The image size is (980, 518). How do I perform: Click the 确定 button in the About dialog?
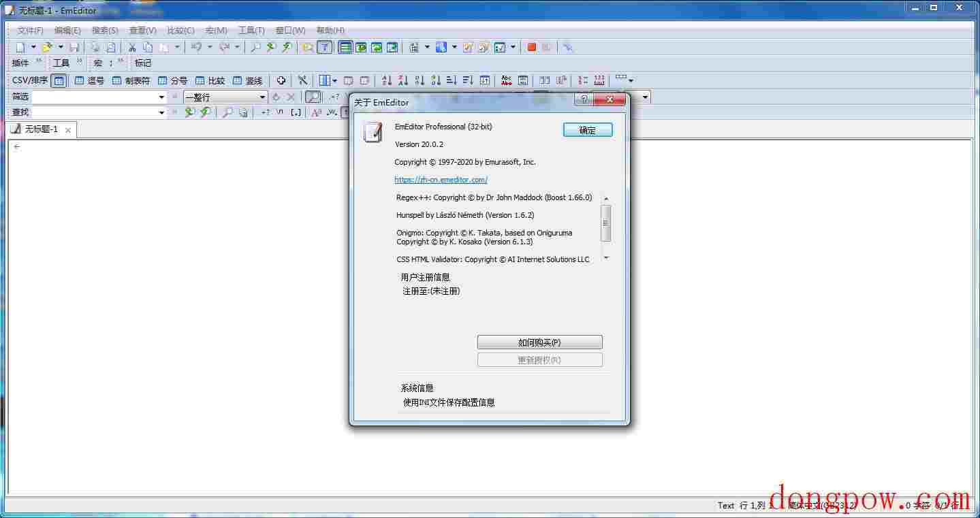[x=588, y=130]
